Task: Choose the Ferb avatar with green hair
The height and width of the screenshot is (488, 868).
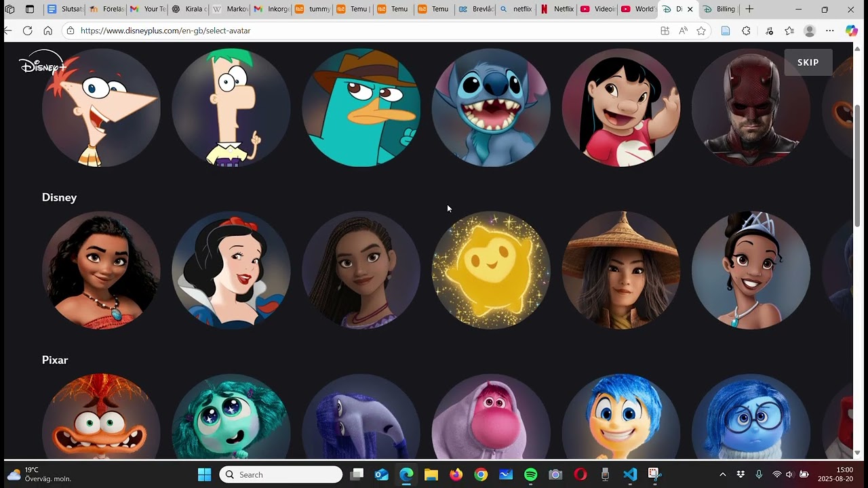Action: 231,107
